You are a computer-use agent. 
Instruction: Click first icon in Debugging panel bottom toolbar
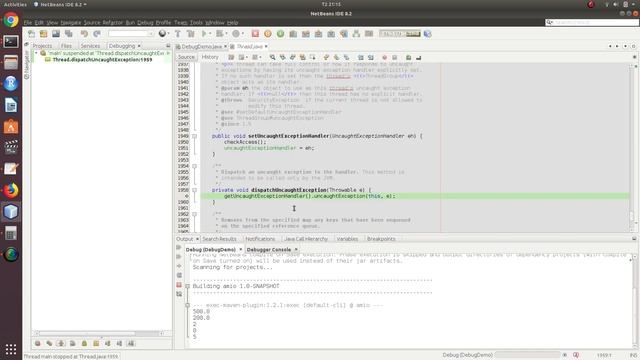[38, 344]
